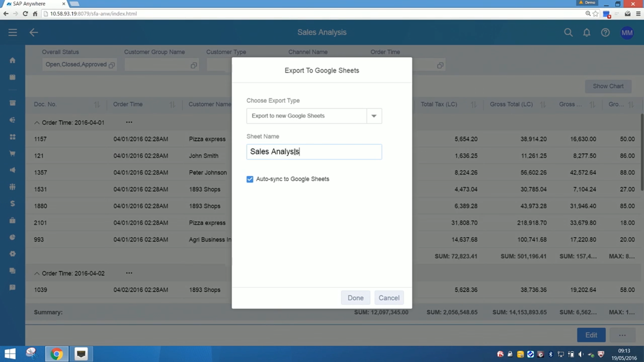Click the browser address bar URL
The height and width of the screenshot is (362, 644).
click(x=93, y=14)
